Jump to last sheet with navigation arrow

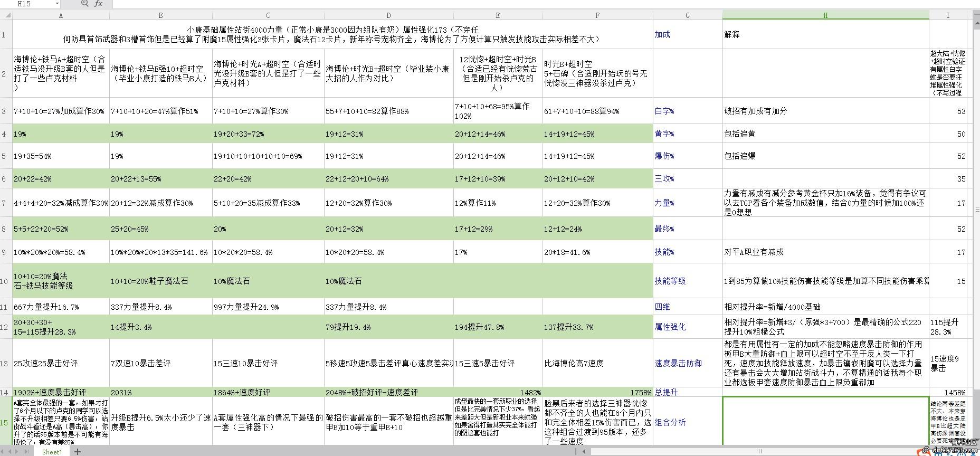pyautogui.click(x=28, y=451)
